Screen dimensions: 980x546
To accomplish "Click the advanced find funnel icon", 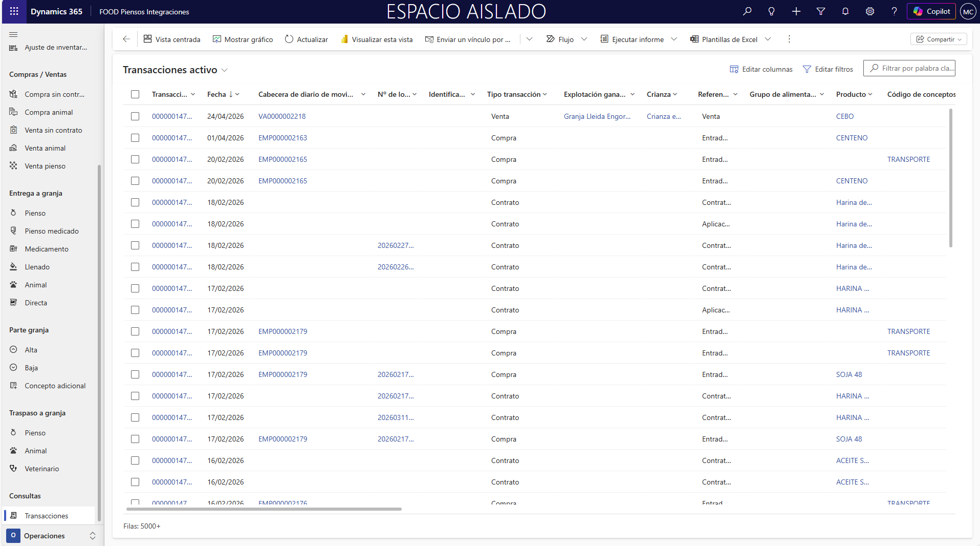I will [x=820, y=11].
